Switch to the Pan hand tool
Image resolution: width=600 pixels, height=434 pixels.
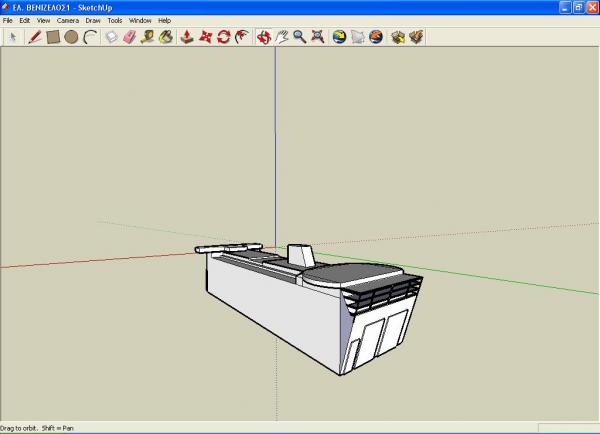click(281, 37)
